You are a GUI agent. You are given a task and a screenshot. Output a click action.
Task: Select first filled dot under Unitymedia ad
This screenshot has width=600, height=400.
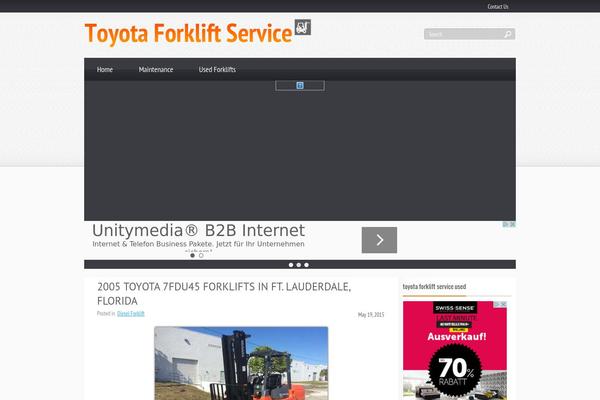click(192, 255)
